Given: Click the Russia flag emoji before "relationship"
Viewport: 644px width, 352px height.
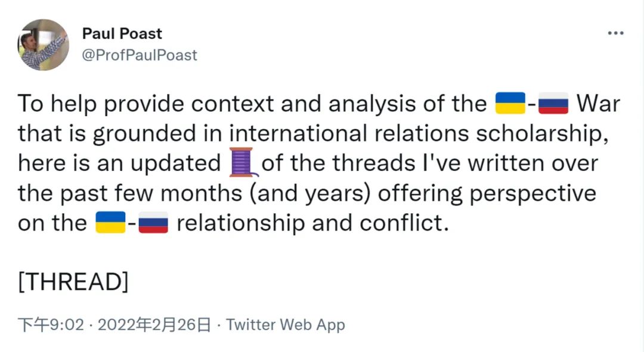Looking at the screenshot, I should pos(153,223).
